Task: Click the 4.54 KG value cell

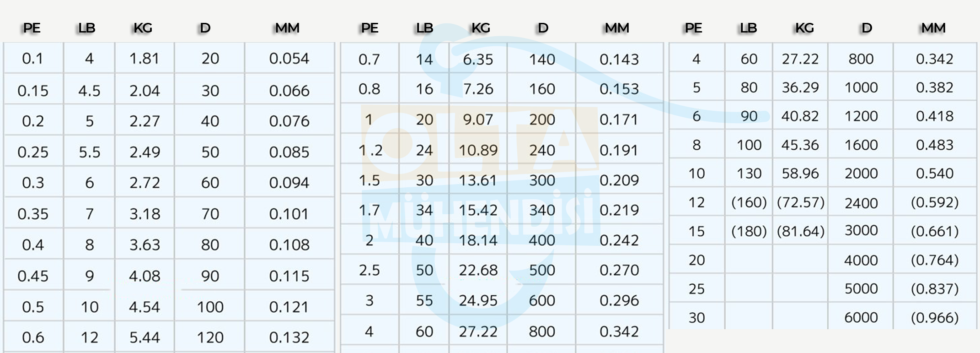Action: click(145, 306)
